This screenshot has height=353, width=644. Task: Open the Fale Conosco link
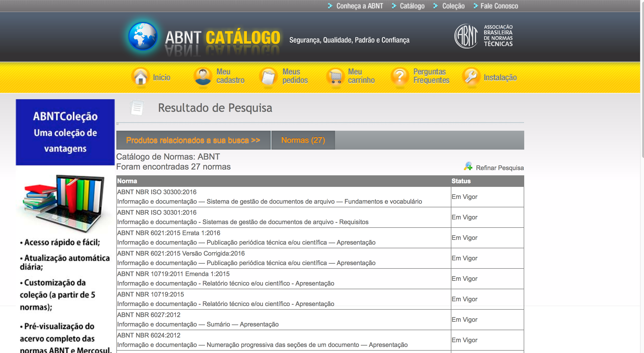tap(499, 6)
